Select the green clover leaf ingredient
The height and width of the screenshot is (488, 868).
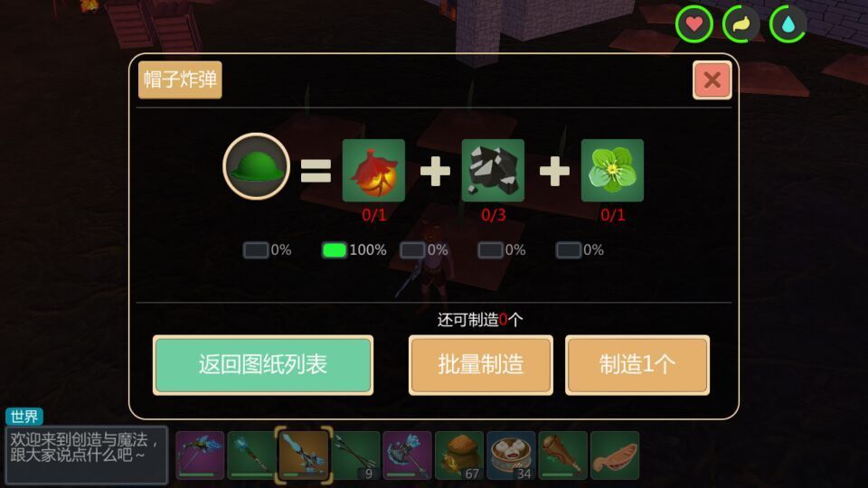coord(612,171)
